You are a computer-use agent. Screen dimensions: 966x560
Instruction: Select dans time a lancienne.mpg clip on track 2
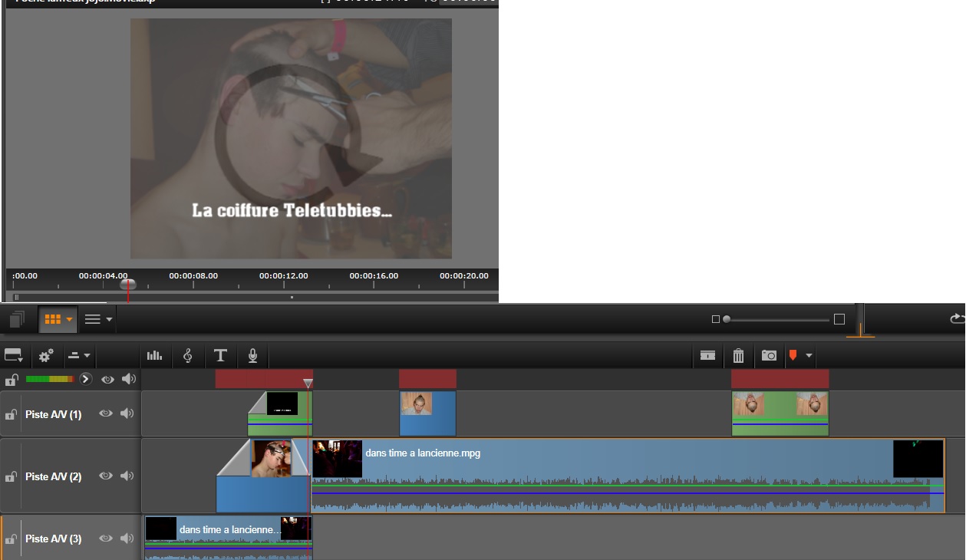pyautogui.click(x=628, y=476)
